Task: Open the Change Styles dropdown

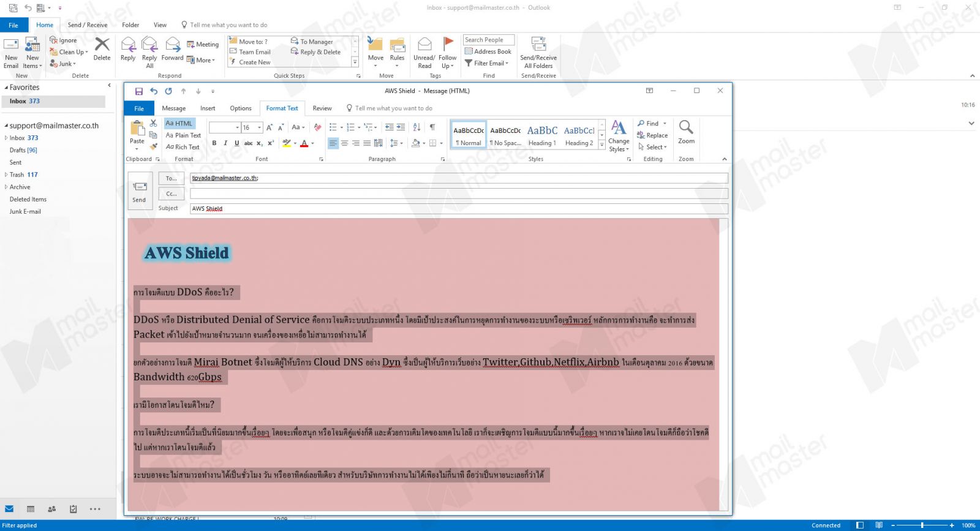Action: click(x=619, y=136)
